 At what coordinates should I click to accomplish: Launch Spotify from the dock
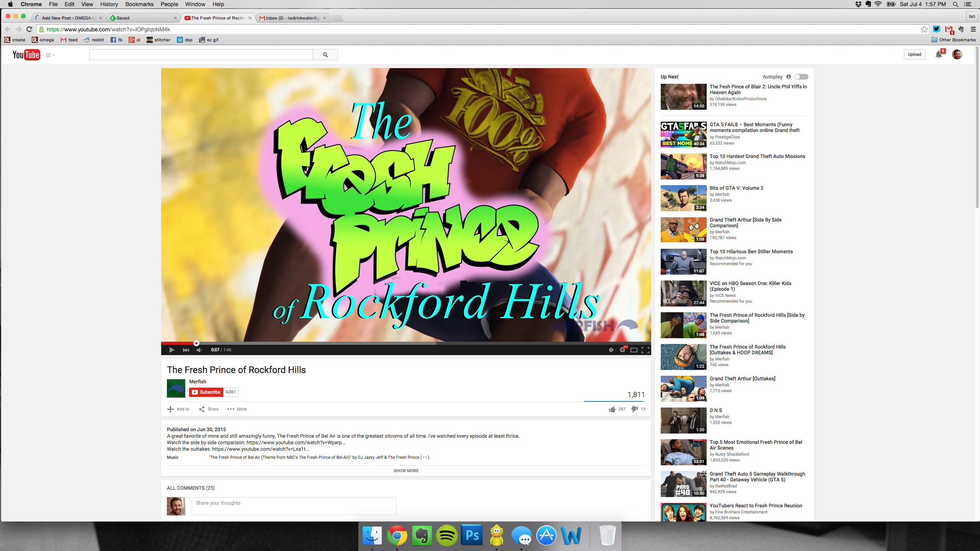click(x=447, y=535)
